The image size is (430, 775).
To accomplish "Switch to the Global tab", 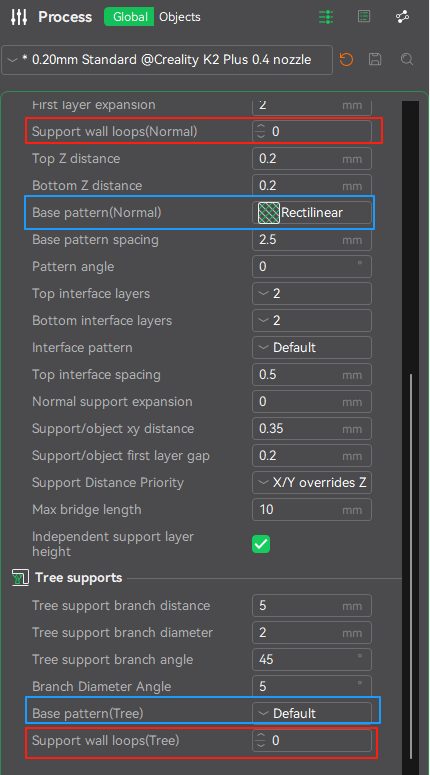I will click(129, 17).
